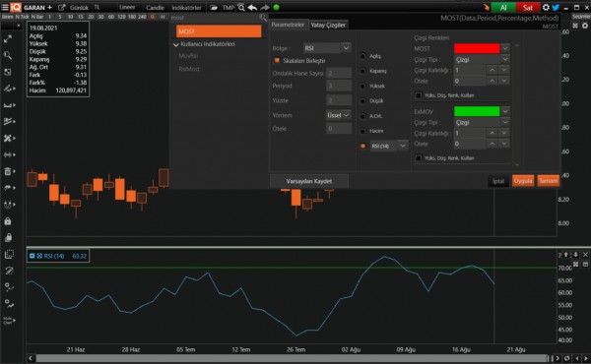The height and width of the screenshot is (364, 591).
Task: Open the trash delete tool in sidebar
Action: click(x=8, y=171)
